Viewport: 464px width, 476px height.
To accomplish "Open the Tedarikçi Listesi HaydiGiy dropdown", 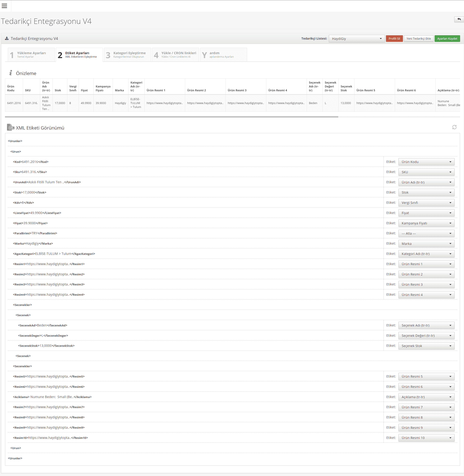I will click(357, 39).
